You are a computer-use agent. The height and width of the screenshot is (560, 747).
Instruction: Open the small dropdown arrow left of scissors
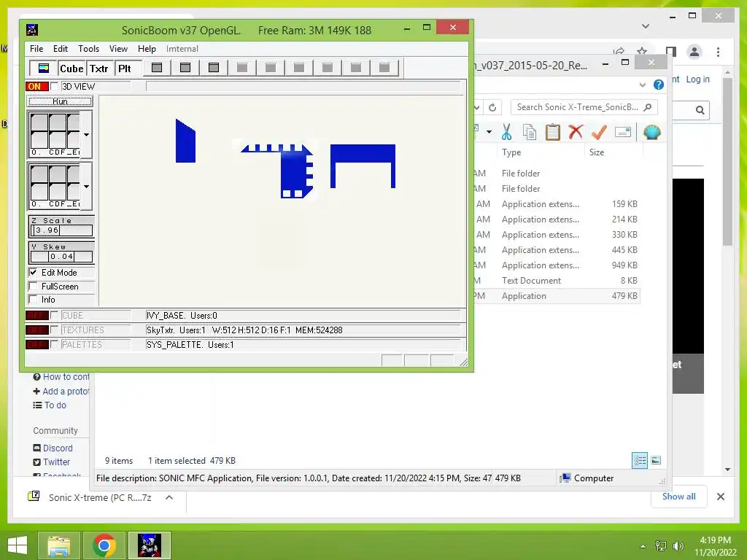point(489,132)
